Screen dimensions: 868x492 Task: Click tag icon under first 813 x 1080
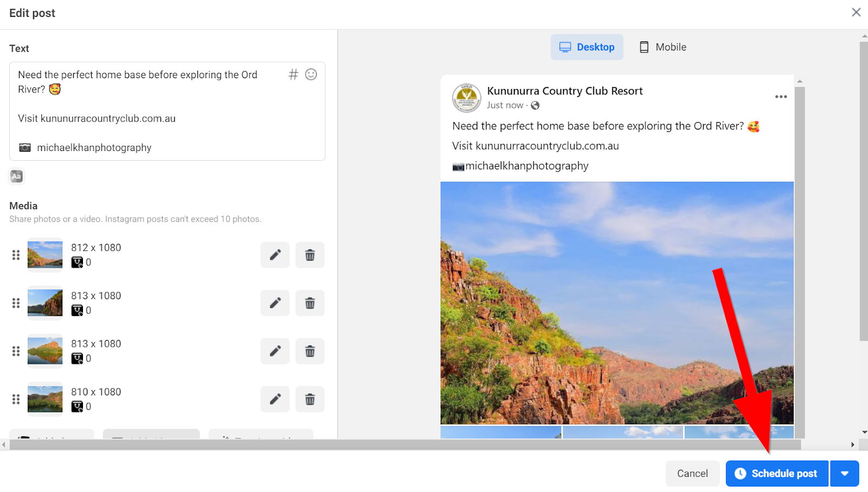tap(77, 311)
